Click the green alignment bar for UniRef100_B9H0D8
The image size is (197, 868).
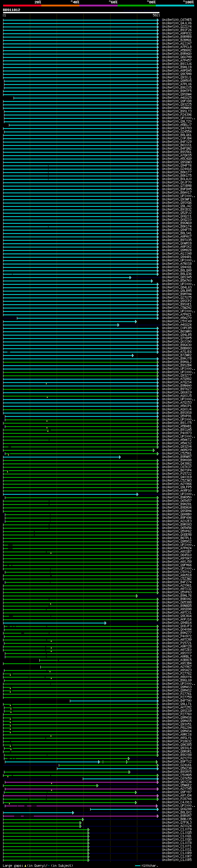coord(81,461)
